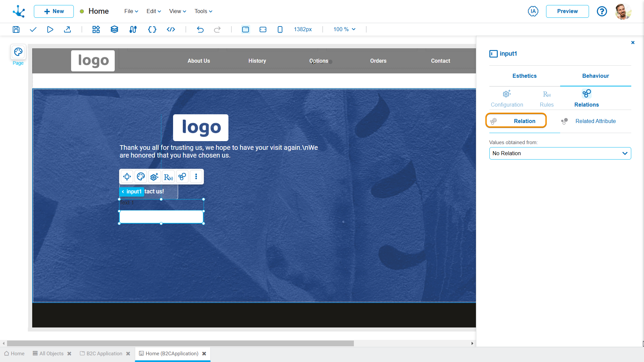Viewport: 644px width, 362px height.
Task: Click the IA assistant icon
Action: pyautogui.click(x=533, y=11)
